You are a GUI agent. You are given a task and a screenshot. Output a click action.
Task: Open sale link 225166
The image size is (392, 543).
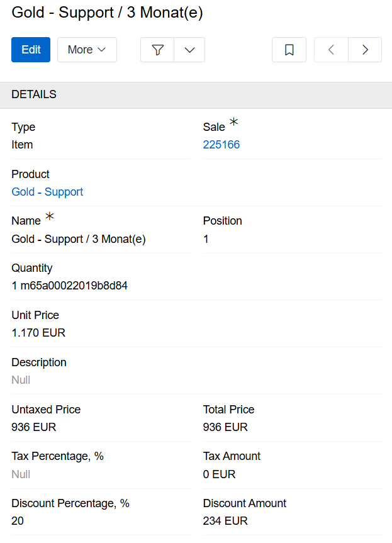(221, 145)
